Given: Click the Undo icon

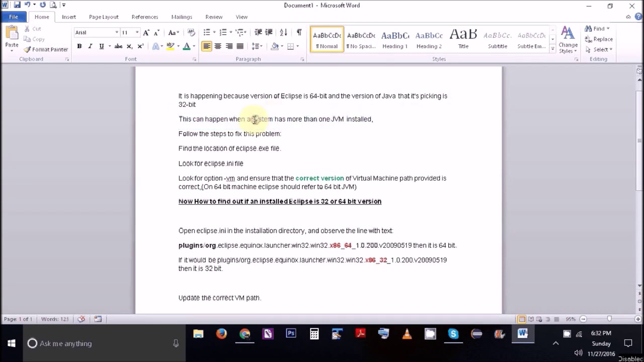Looking at the screenshot, I should (27, 5).
